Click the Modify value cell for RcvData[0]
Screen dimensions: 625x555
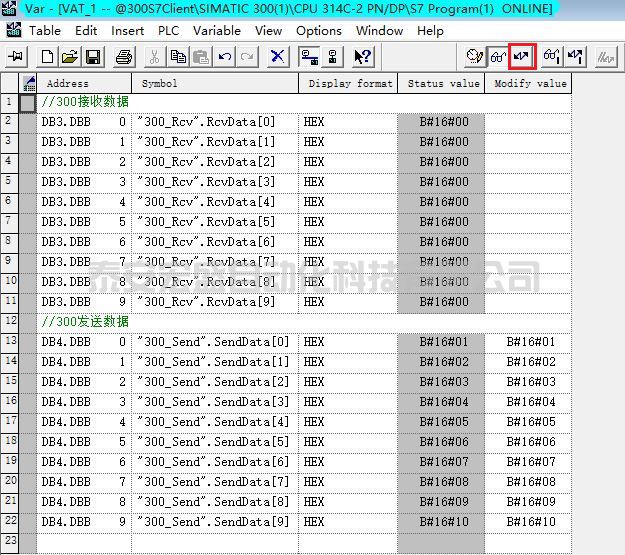pyautogui.click(x=528, y=122)
